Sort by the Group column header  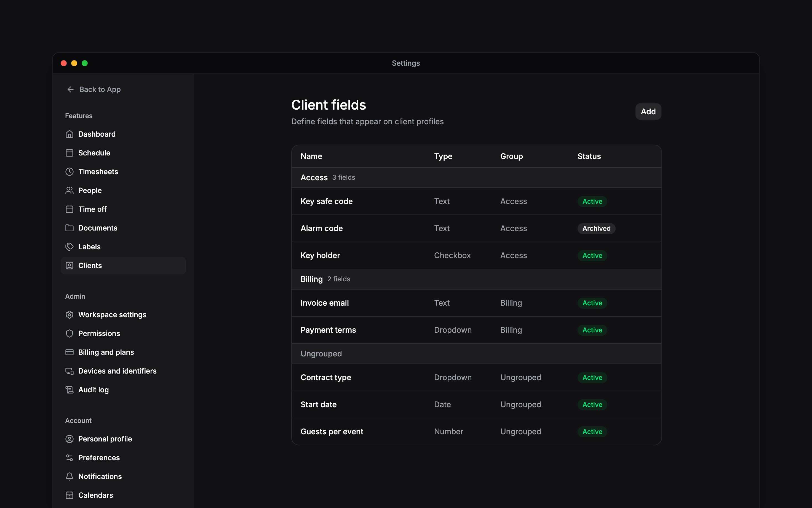(x=511, y=156)
